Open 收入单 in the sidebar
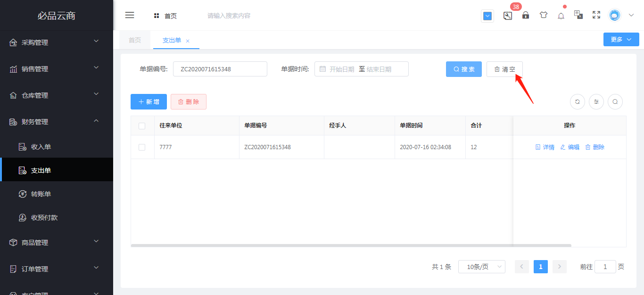644x295 pixels. (x=57, y=147)
